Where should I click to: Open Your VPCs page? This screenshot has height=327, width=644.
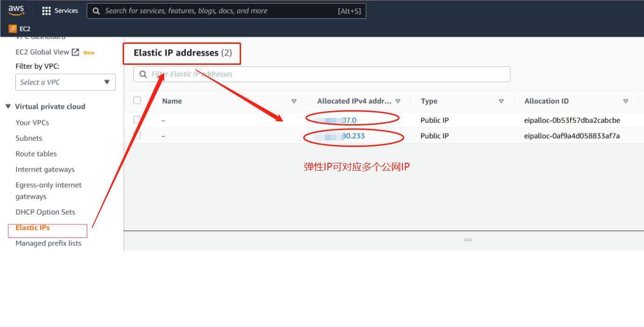point(32,123)
